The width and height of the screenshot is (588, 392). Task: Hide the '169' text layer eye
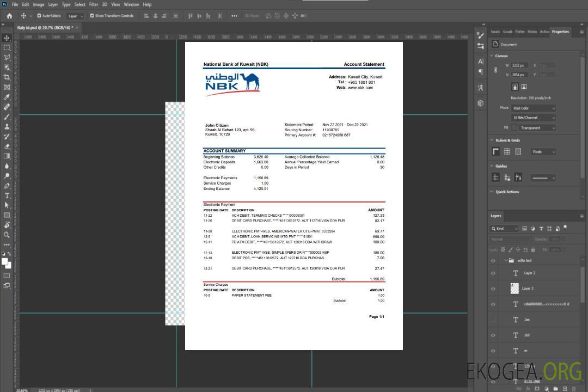tap(493, 335)
